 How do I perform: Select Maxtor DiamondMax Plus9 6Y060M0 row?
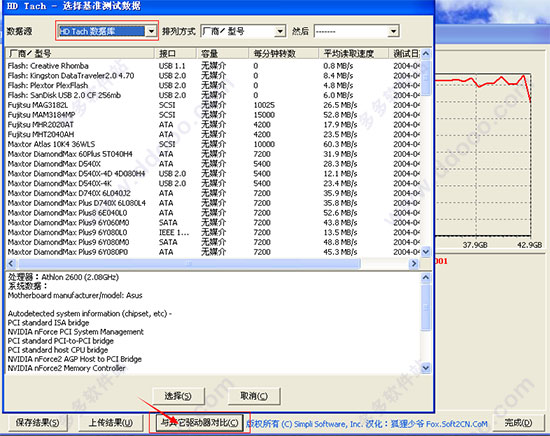click(x=213, y=223)
